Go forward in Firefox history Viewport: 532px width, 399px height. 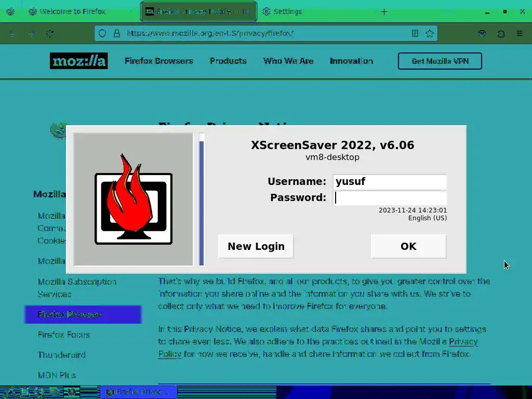pos(31,34)
